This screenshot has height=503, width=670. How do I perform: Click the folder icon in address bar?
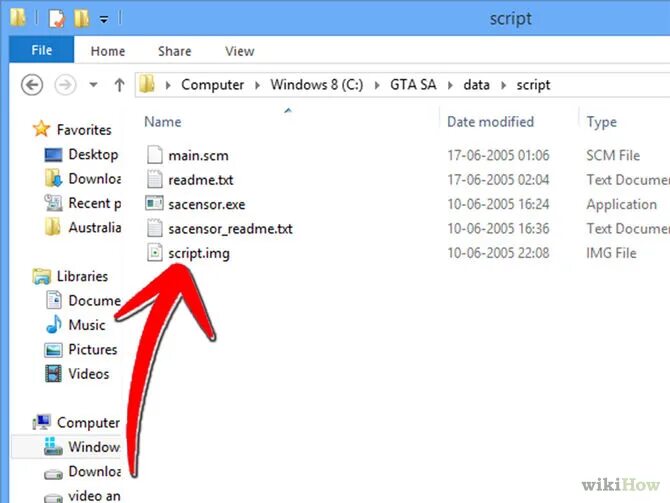pos(147,84)
